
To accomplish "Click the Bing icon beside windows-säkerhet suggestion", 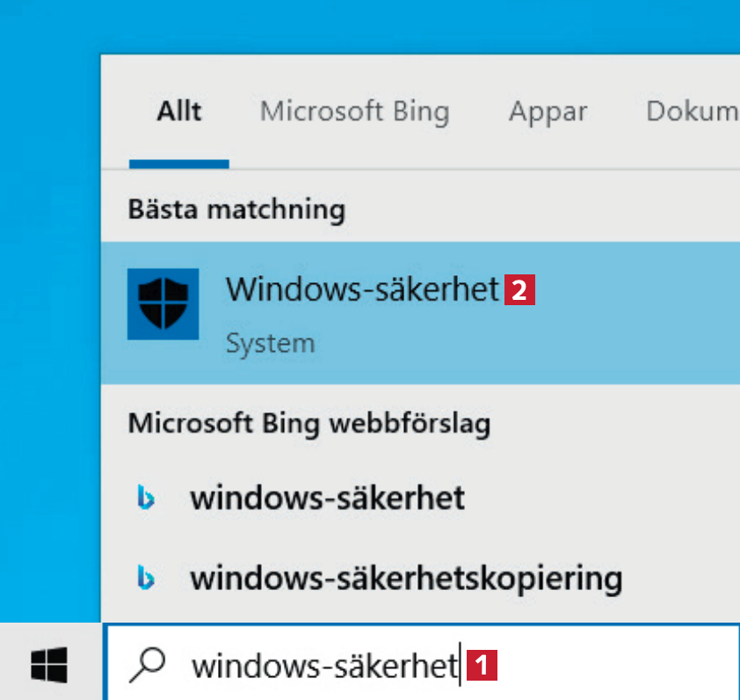I will coord(146,499).
